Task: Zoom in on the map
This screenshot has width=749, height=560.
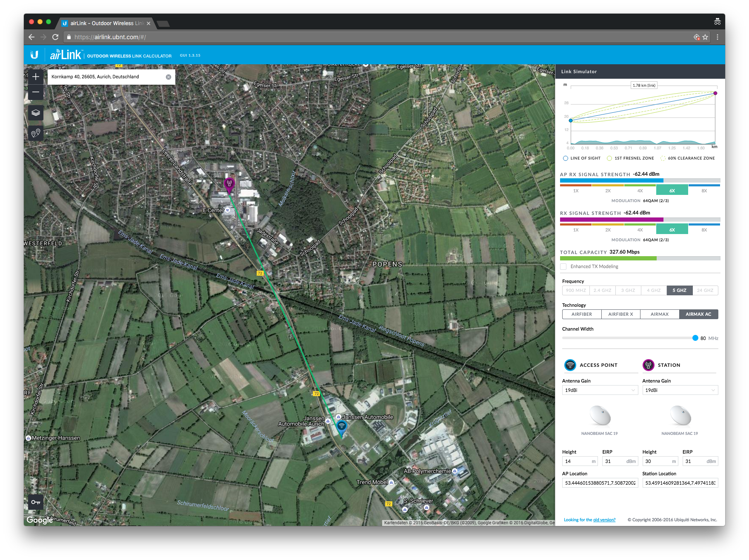Action: (36, 77)
